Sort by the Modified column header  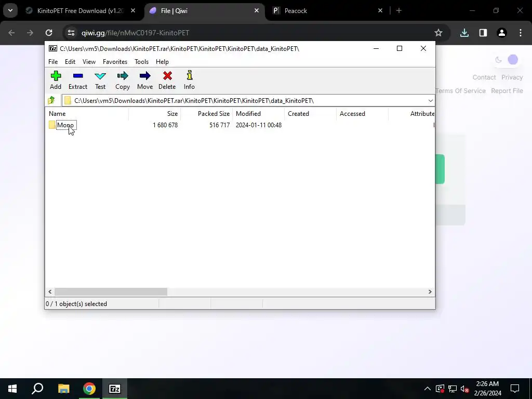point(258,114)
